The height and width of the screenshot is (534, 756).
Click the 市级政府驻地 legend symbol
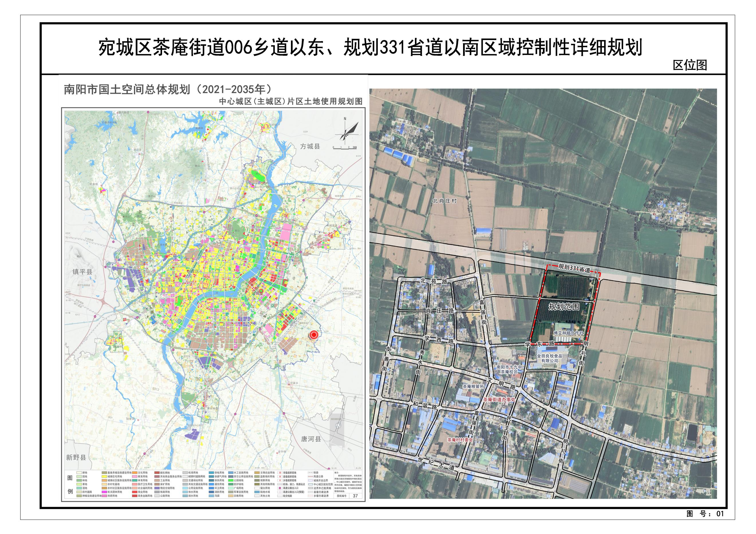click(280, 473)
